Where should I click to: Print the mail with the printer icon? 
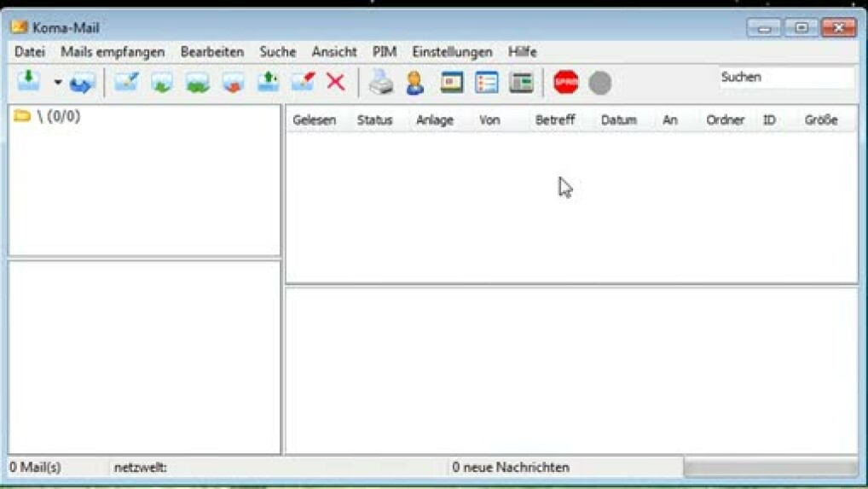(381, 83)
